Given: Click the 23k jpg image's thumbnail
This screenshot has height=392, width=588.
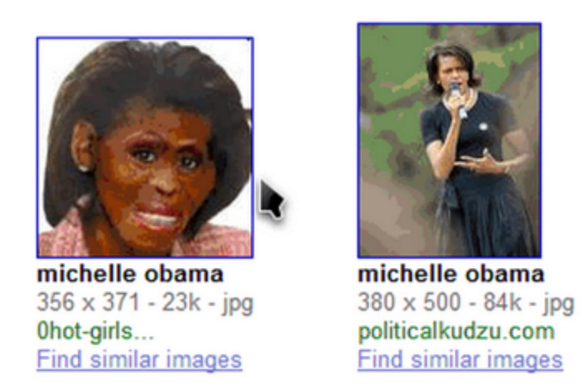Looking at the screenshot, I should (x=145, y=147).
